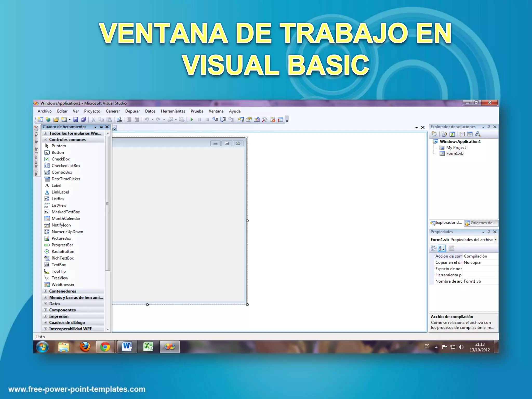
Task: Pick the Button control in toolbox
Action: tap(58, 152)
